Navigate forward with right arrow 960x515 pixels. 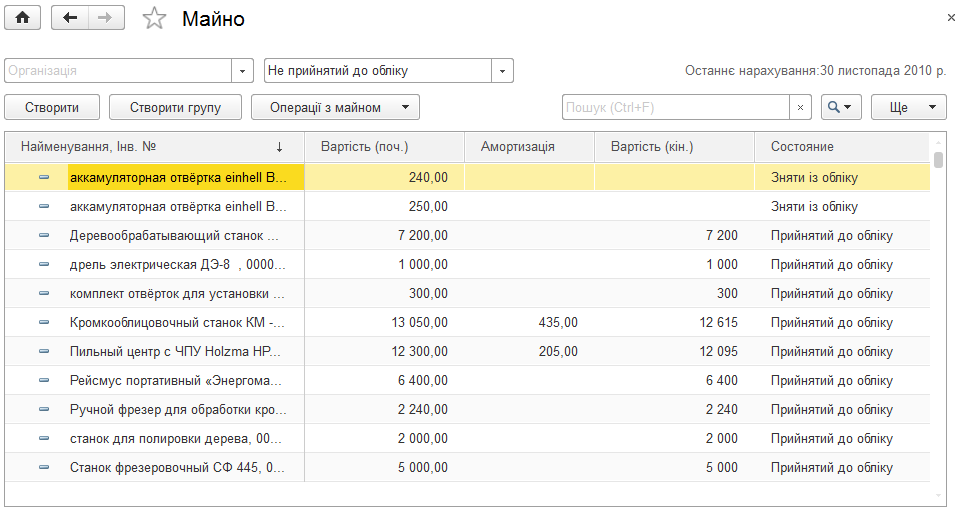coord(107,18)
